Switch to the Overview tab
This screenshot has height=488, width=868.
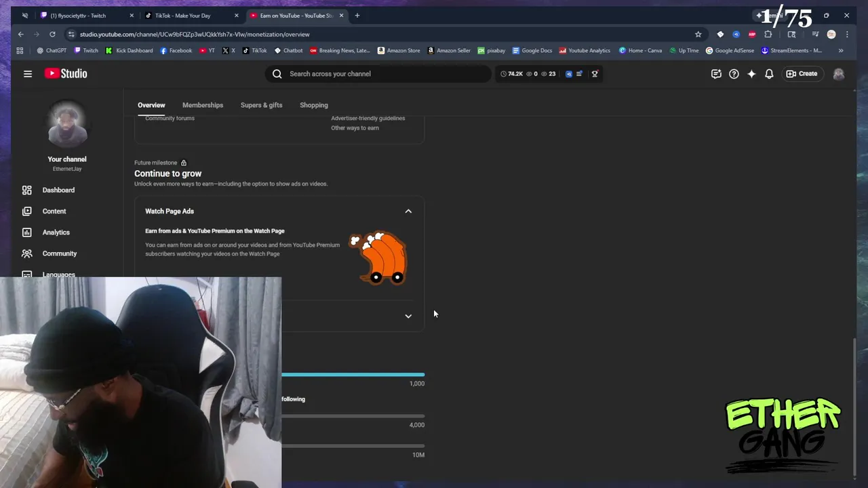pyautogui.click(x=151, y=105)
